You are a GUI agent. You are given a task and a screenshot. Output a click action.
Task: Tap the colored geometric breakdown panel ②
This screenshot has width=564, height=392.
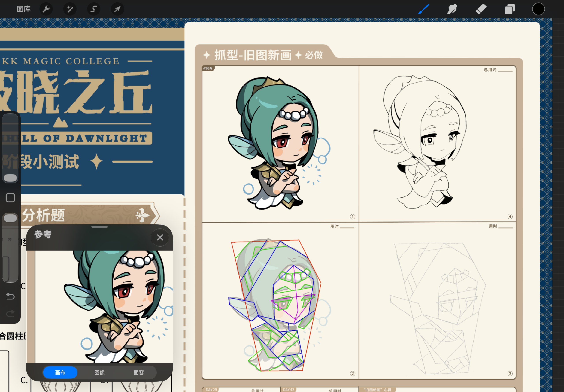click(x=280, y=301)
